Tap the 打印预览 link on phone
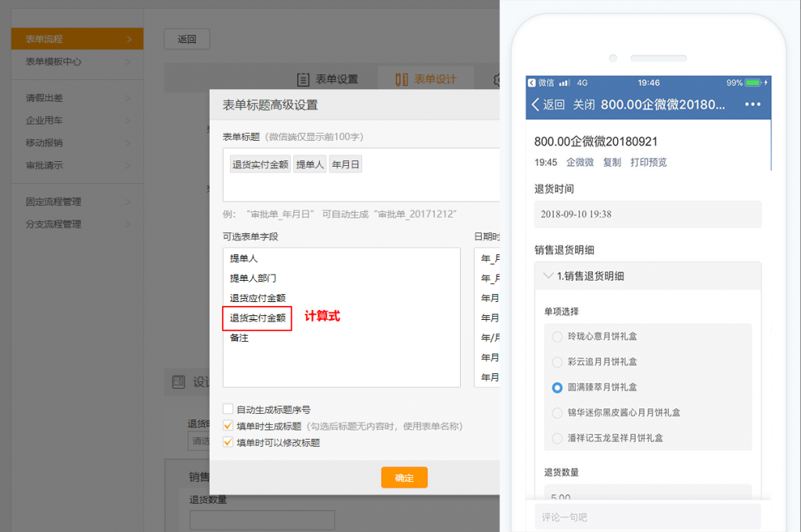The image size is (801, 532). coord(648,163)
